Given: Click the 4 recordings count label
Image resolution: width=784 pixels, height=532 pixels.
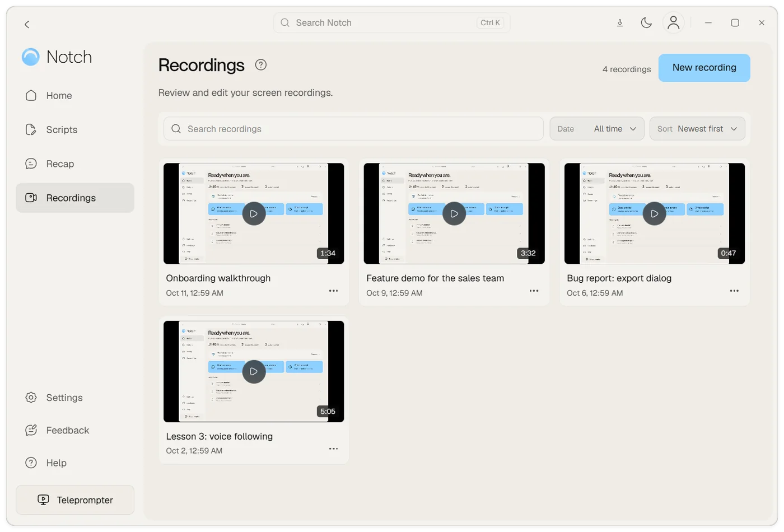Looking at the screenshot, I should click(627, 69).
